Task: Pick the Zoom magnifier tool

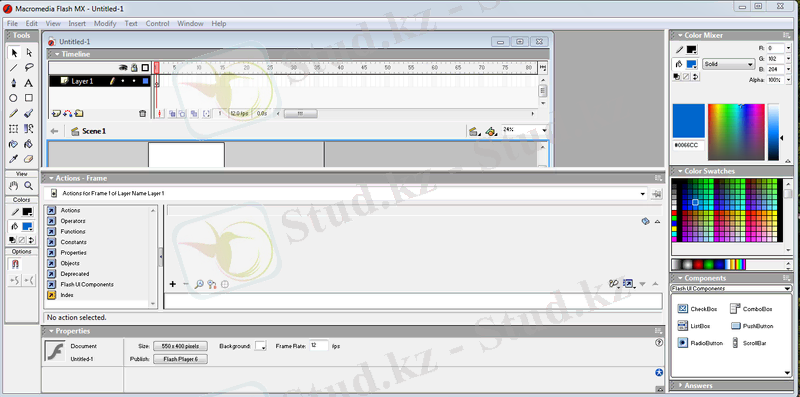Action: point(29,185)
